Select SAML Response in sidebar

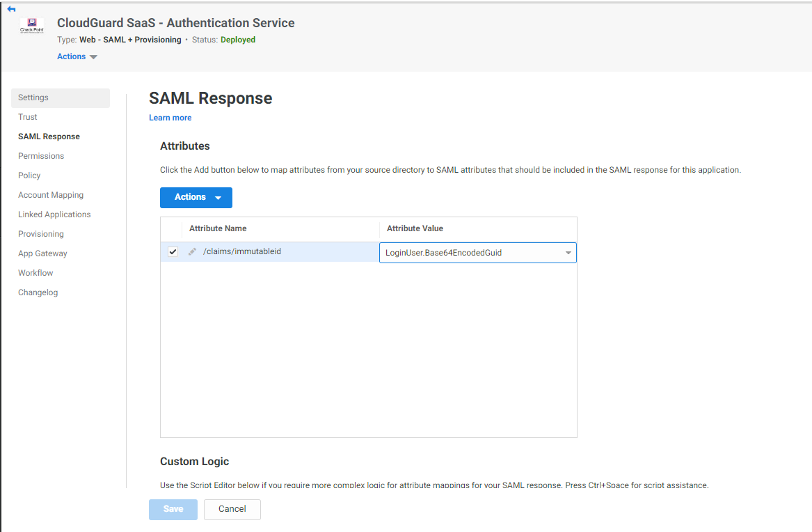tap(49, 136)
